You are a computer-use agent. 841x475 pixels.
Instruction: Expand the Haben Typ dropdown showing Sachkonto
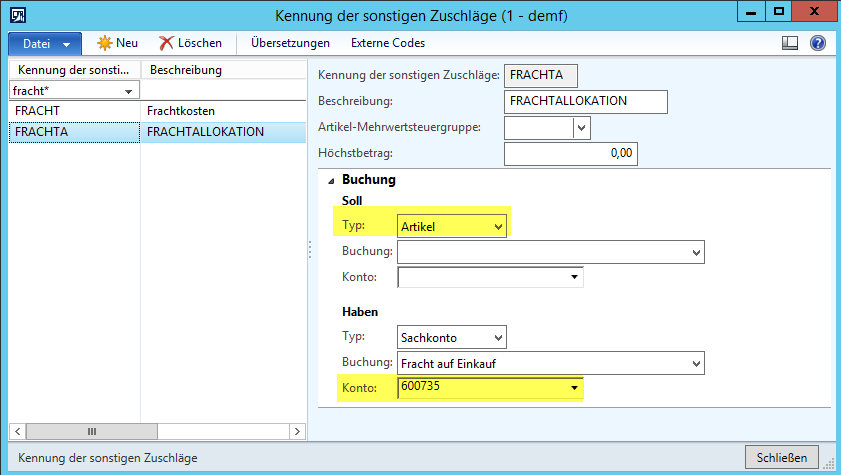(x=499, y=338)
